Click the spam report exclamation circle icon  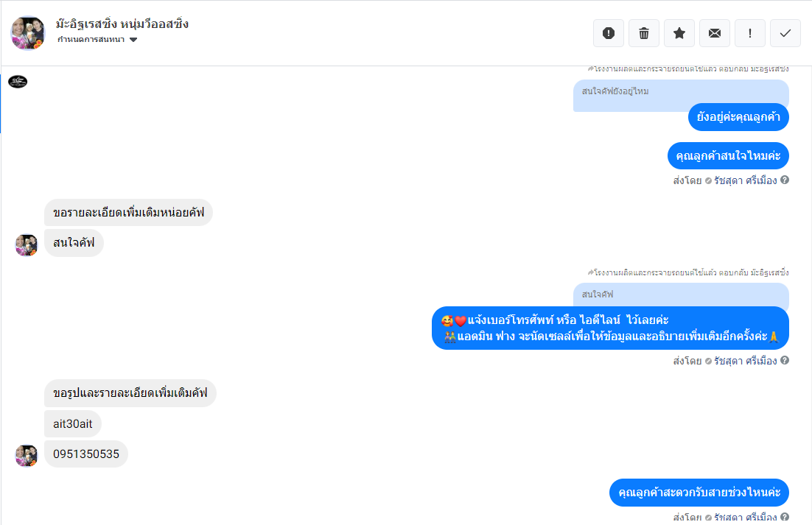pyautogui.click(x=609, y=33)
